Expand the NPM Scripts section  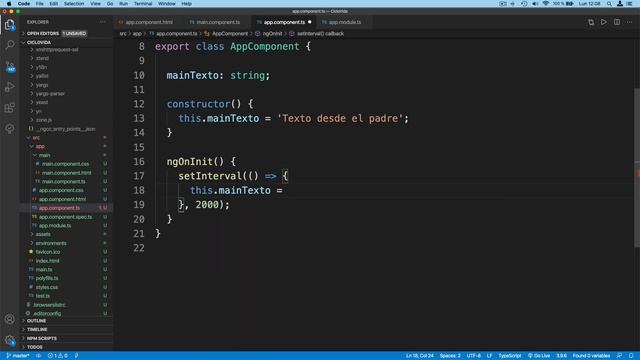click(66, 338)
